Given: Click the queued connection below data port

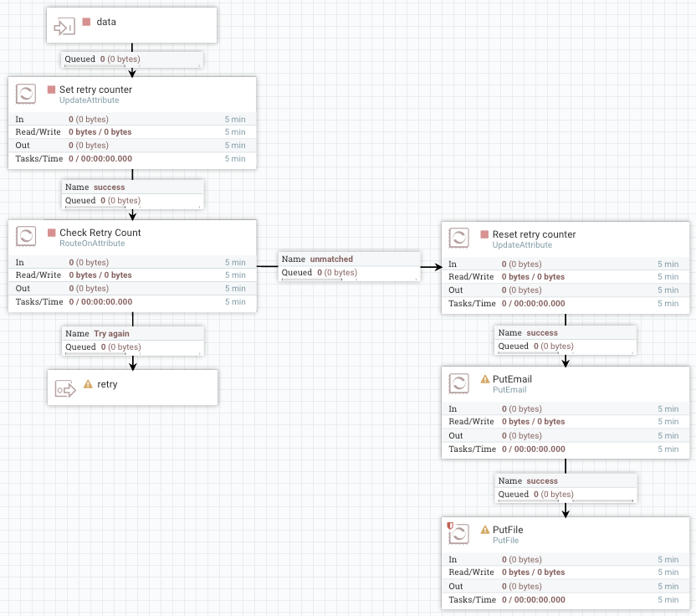Looking at the screenshot, I should pyautogui.click(x=132, y=59).
